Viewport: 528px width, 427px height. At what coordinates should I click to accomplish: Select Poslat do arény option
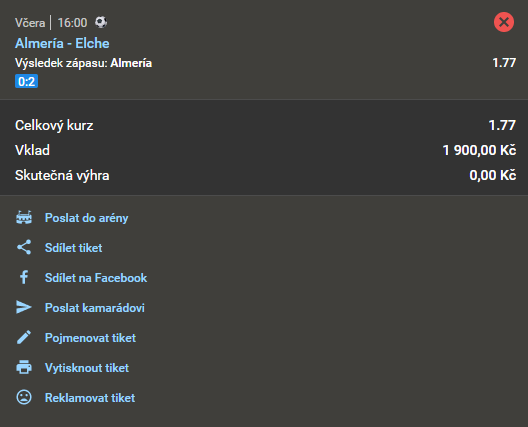point(87,218)
